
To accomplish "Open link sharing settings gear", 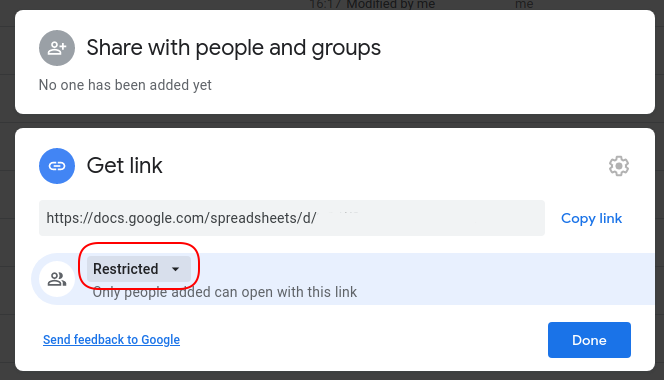I will pyautogui.click(x=619, y=166).
